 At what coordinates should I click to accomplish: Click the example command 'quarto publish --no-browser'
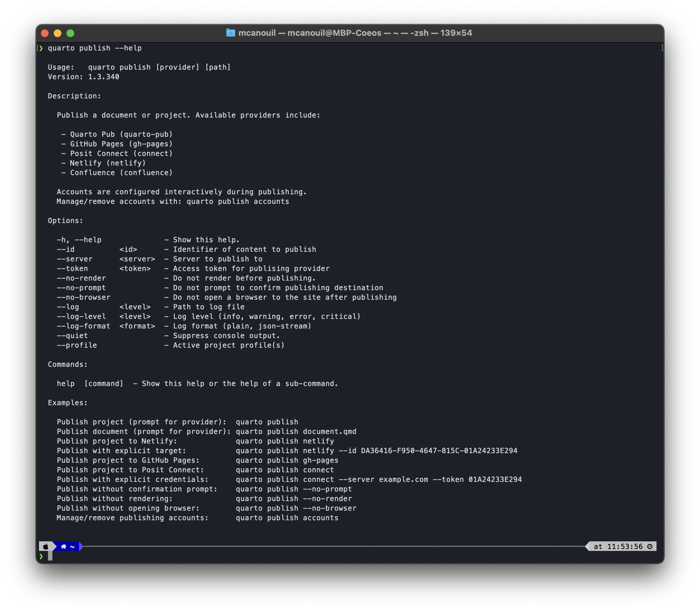[x=296, y=508]
